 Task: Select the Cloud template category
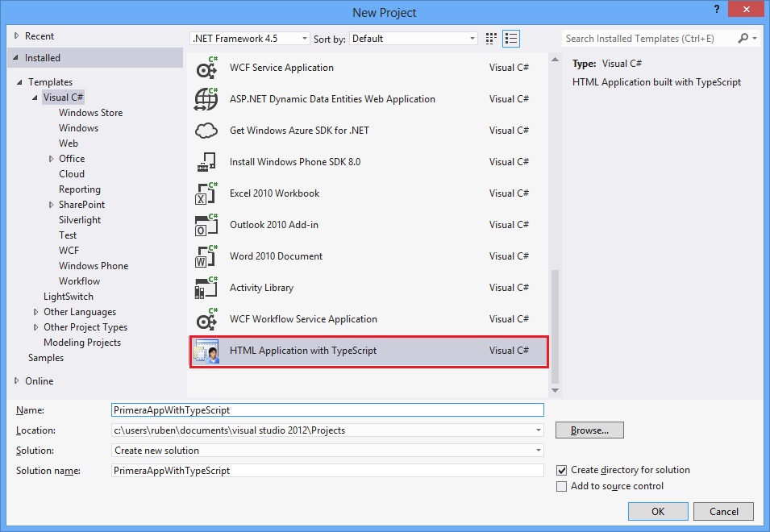click(x=72, y=174)
